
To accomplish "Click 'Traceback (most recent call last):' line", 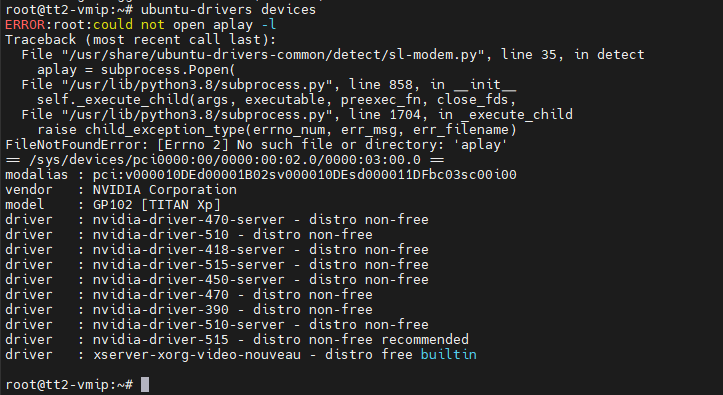I will click(141, 40).
